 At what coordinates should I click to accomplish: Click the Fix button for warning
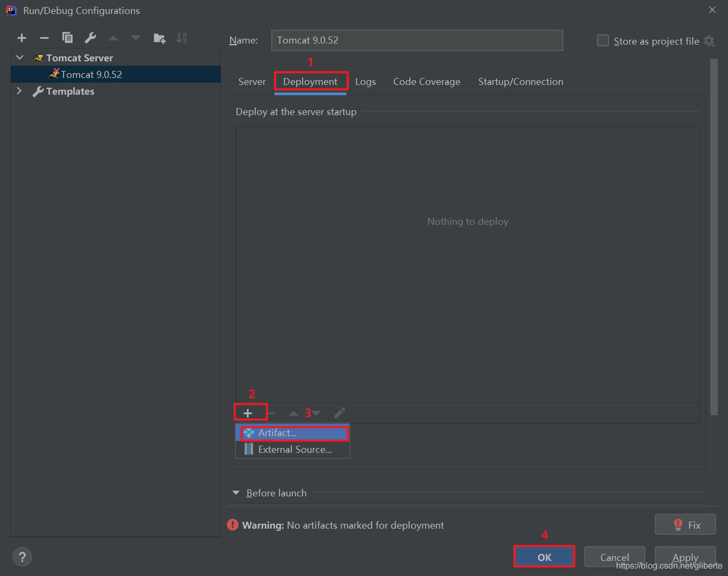tap(685, 525)
